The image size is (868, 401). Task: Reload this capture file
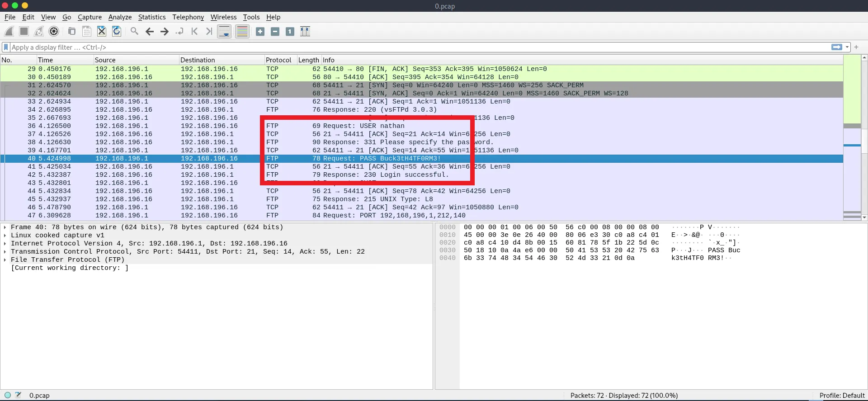[x=117, y=32]
